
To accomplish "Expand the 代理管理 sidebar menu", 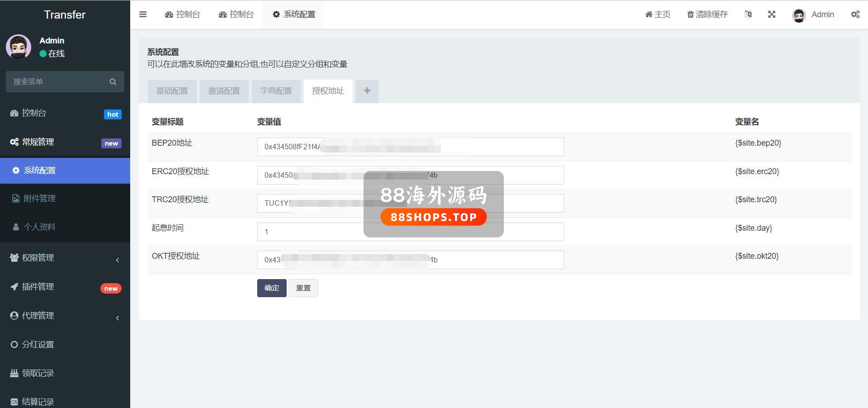I will [x=65, y=316].
